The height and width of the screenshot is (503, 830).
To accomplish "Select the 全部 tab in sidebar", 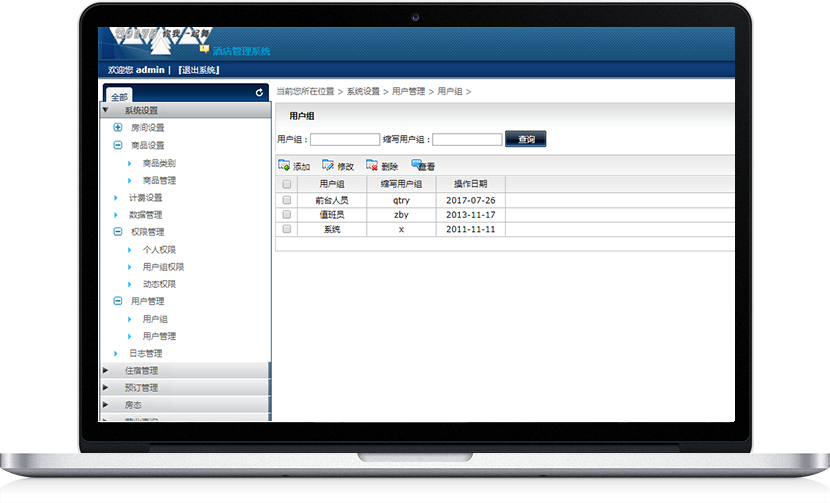I will click(x=119, y=96).
